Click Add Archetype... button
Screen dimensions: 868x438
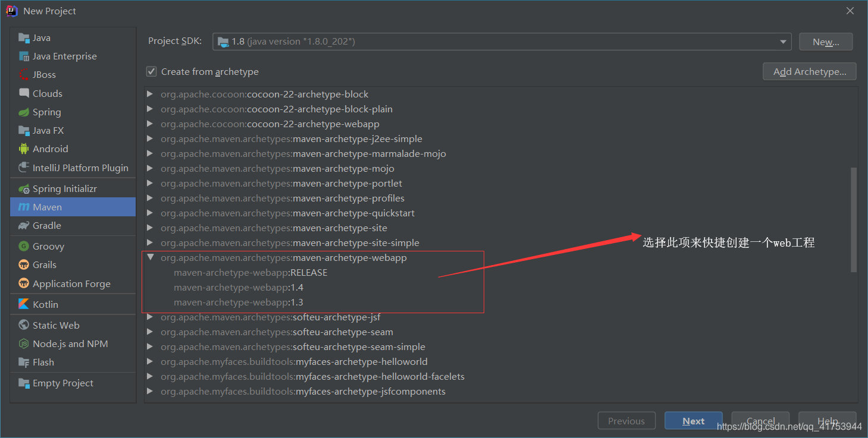click(x=809, y=71)
